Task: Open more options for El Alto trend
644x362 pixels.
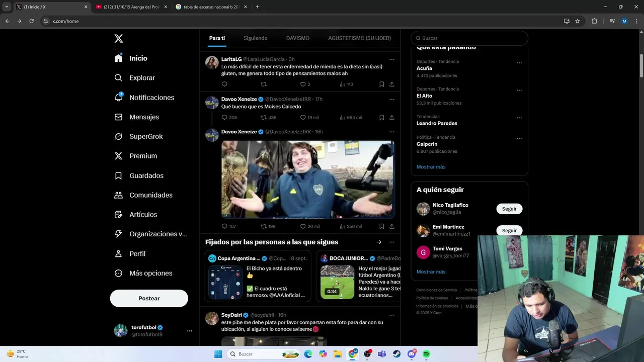Action: point(519,90)
